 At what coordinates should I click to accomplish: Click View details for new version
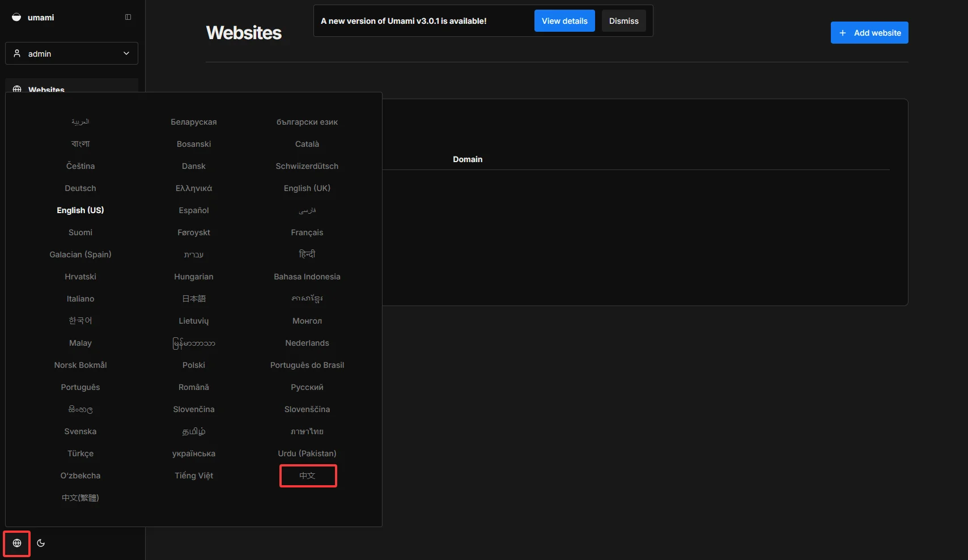(564, 21)
